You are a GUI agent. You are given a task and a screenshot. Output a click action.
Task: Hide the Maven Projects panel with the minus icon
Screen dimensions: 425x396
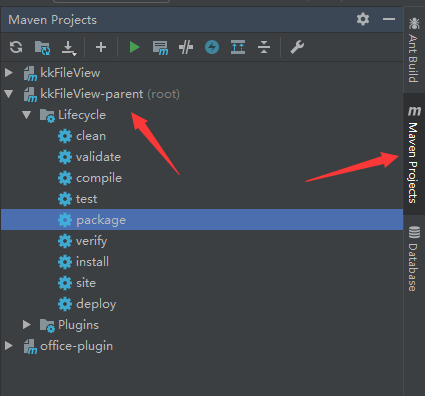[x=389, y=19]
